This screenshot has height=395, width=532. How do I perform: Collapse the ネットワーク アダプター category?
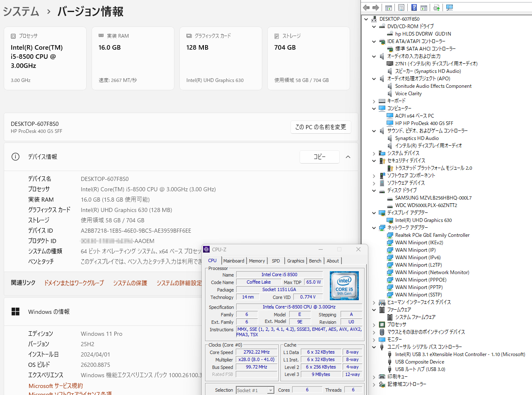point(374,228)
